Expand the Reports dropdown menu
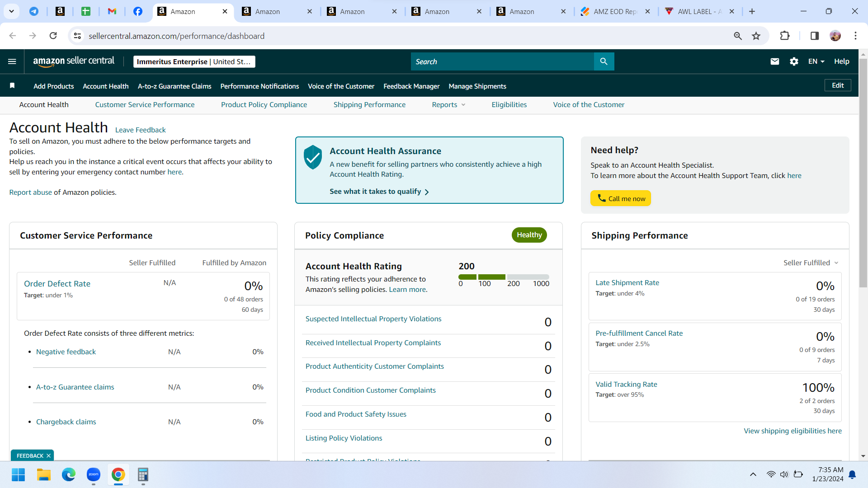The width and height of the screenshot is (868, 488). coord(448,105)
